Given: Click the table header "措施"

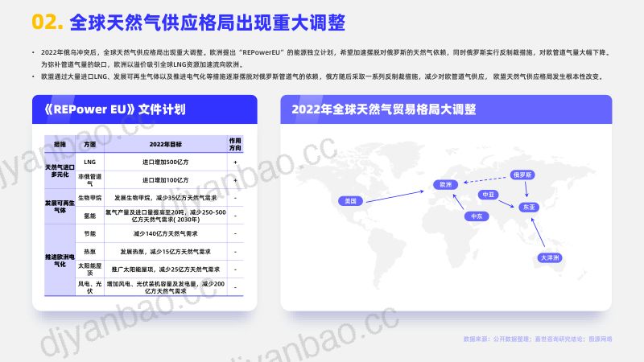Looking at the screenshot, I should tap(60, 145).
